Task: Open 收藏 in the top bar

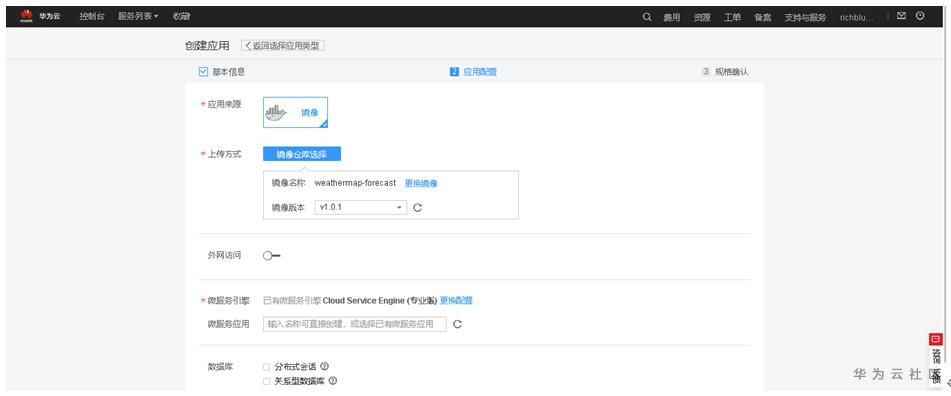Action: pyautogui.click(x=181, y=17)
